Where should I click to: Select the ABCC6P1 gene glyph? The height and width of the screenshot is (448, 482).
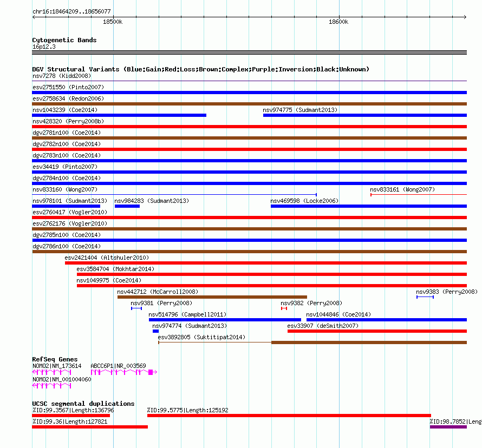(124, 372)
